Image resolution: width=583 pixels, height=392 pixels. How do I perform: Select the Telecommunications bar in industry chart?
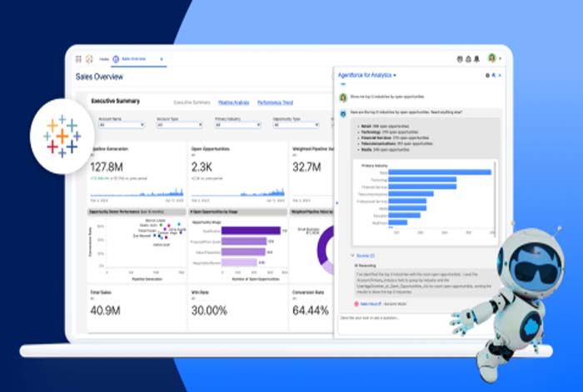coord(411,194)
